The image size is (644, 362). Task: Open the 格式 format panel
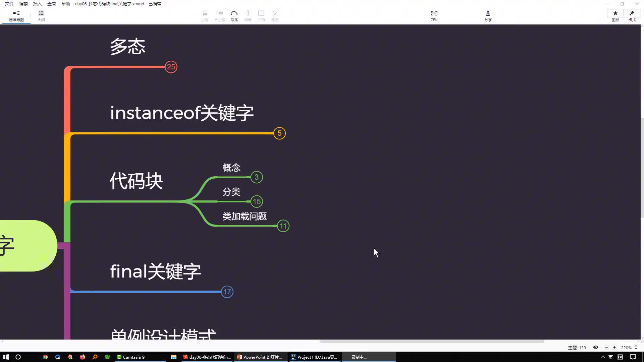click(632, 16)
